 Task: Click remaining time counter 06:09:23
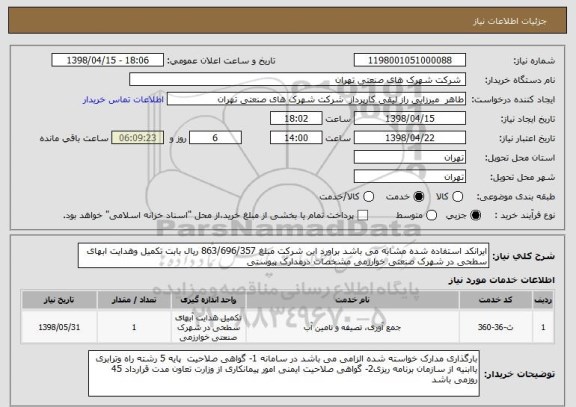137,138
